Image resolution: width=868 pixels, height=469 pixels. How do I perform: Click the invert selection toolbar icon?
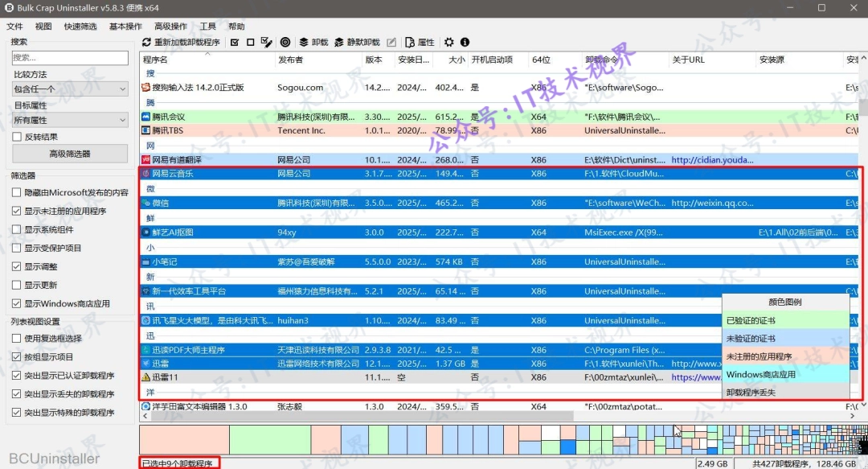click(266, 42)
